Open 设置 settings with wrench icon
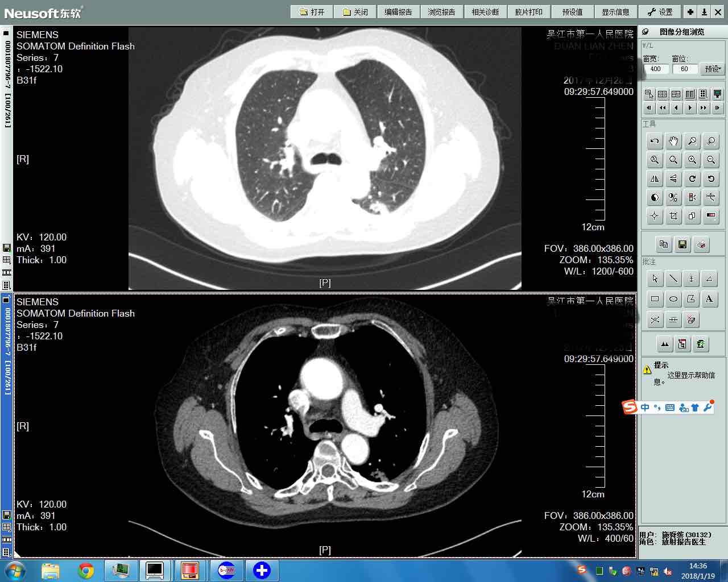The width and height of the screenshot is (728, 582). (660, 12)
